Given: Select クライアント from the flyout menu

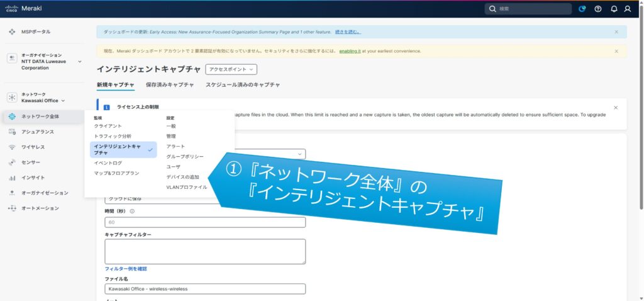Looking at the screenshot, I should (108, 127).
